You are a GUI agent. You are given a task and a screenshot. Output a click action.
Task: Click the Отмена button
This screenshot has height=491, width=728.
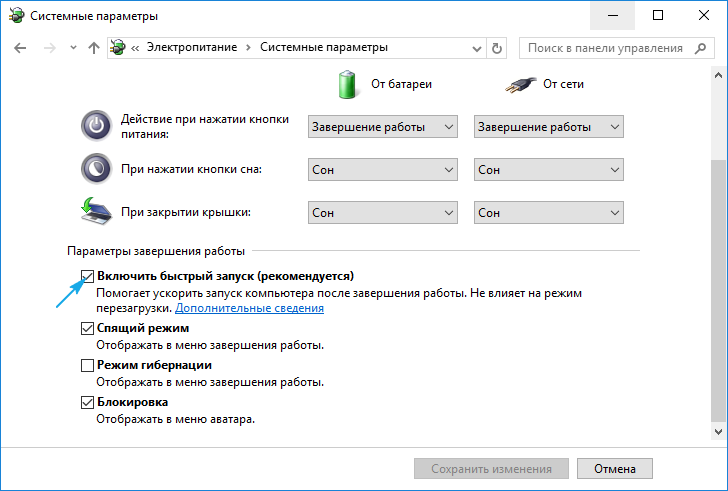(x=614, y=468)
